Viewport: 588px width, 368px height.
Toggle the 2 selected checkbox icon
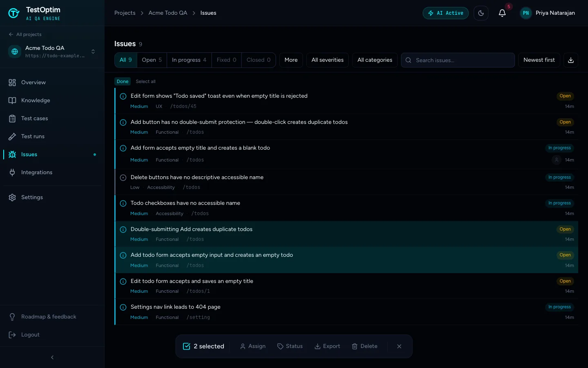(x=187, y=346)
